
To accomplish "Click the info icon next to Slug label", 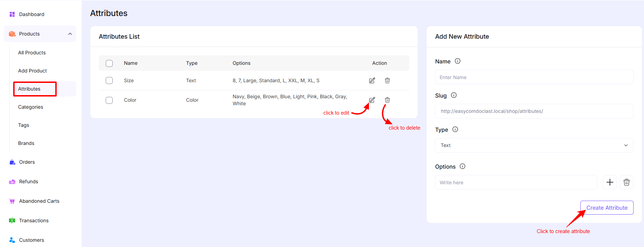I will coord(454,95).
